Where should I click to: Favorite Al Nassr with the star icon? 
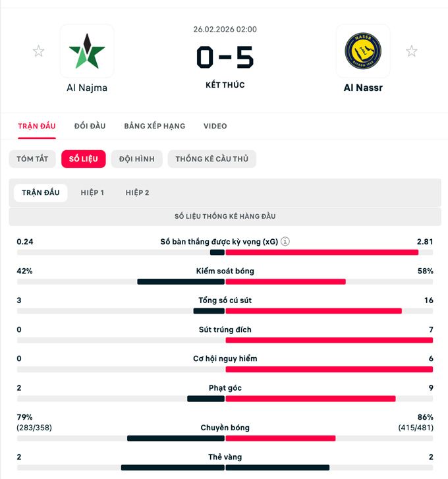click(x=412, y=51)
